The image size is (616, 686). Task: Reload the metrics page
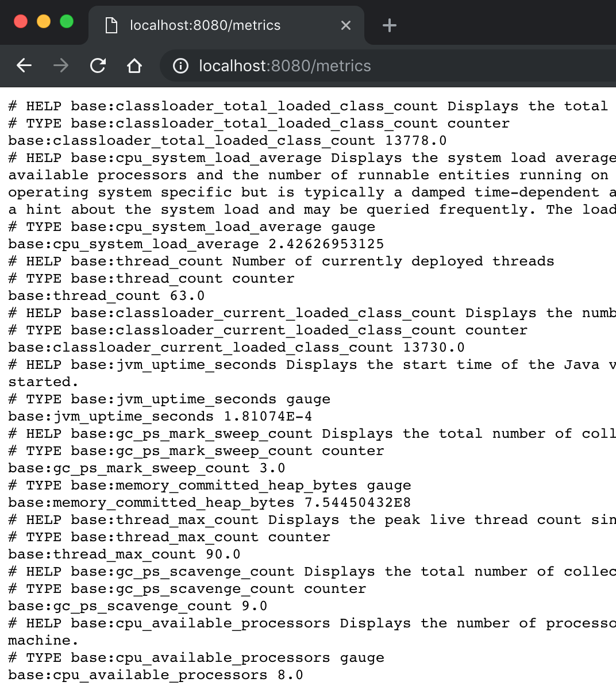(x=98, y=66)
